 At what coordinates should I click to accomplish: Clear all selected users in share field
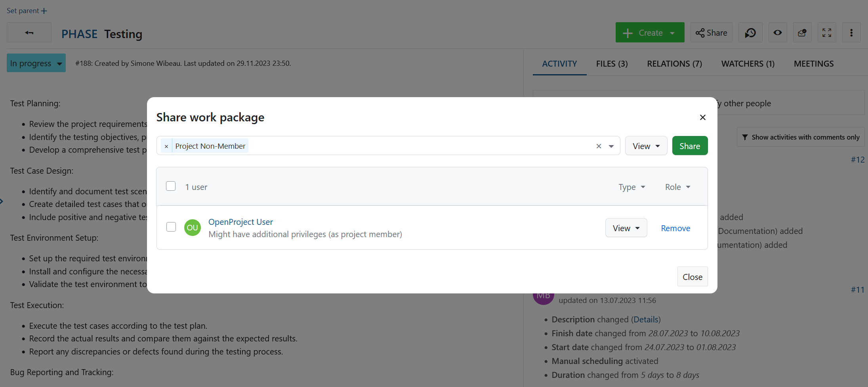click(599, 146)
